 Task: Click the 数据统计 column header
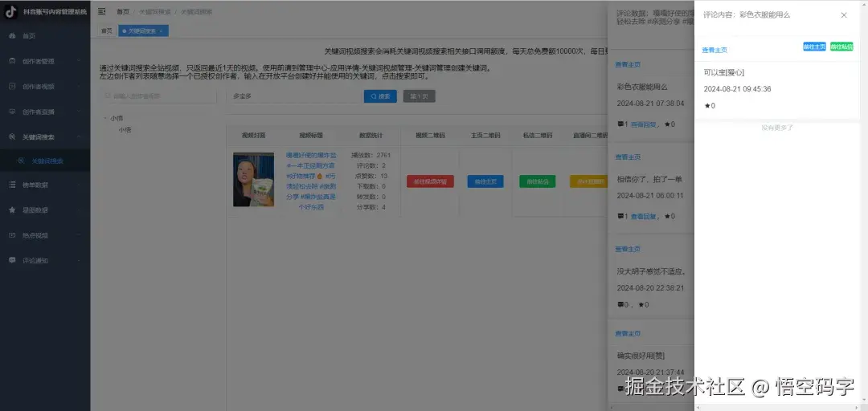(x=371, y=135)
